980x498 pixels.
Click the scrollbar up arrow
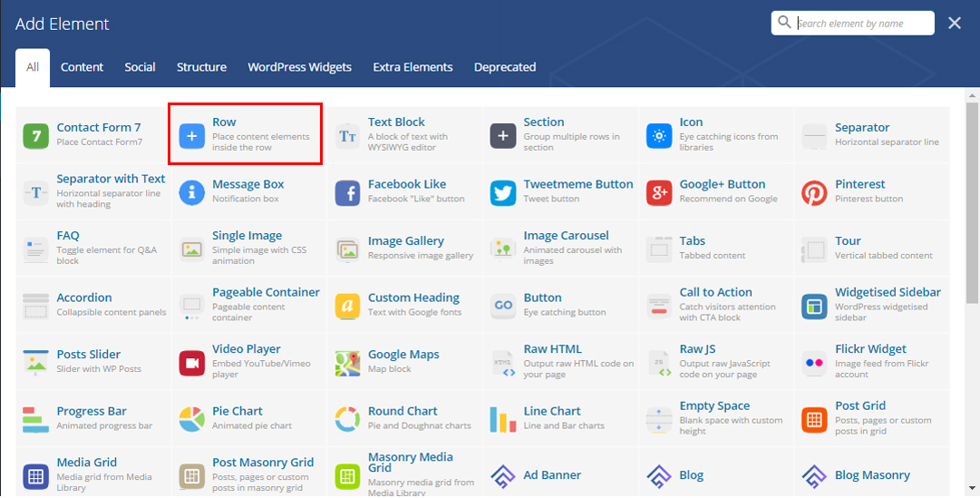click(x=972, y=96)
